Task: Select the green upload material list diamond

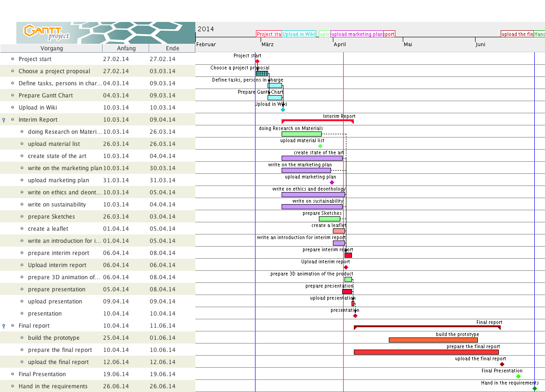Action: coord(320,146)
